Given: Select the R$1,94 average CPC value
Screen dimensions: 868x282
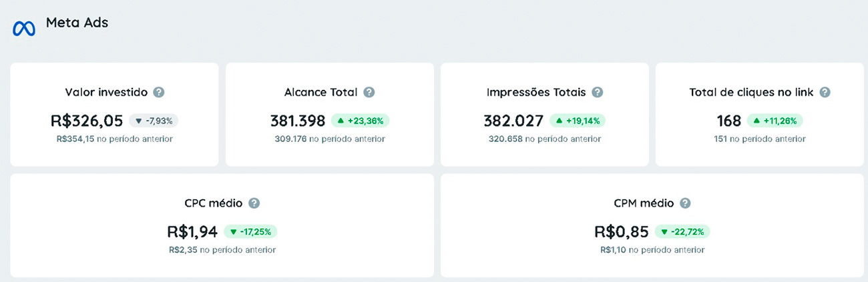Looking at the screenshot, I should point(192,232).
